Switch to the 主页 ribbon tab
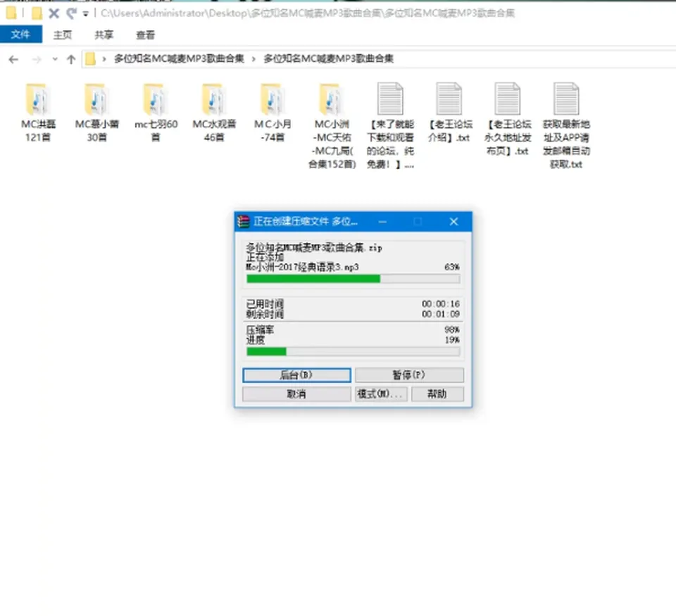This screenshot has width=676, height=616. click(63, 35)
